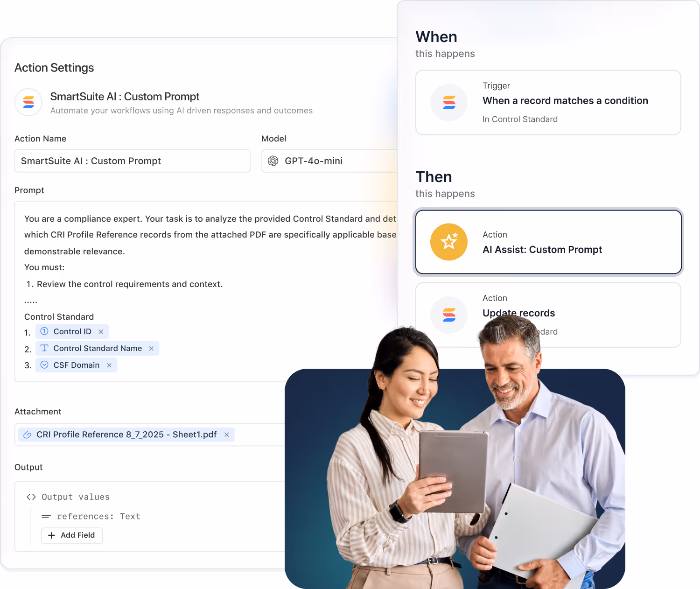Click the OpenAI icon in Model field
Viewport: 700px width, 589px height.
273,161
